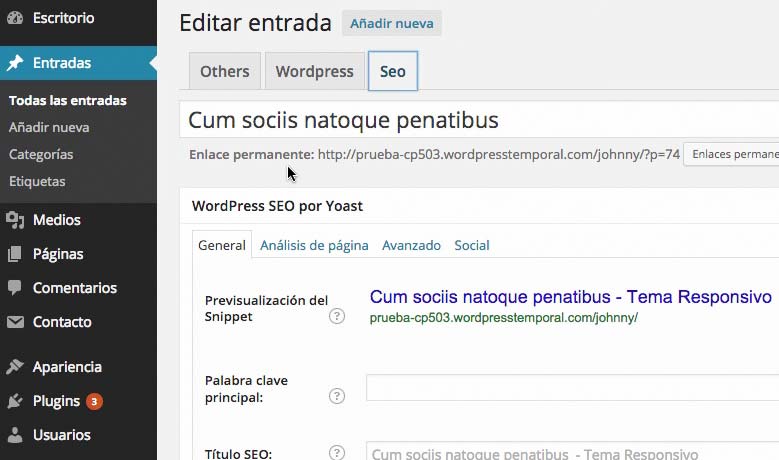Click the Título SEO label
This screenshot has width=779, height=460.
238,454
